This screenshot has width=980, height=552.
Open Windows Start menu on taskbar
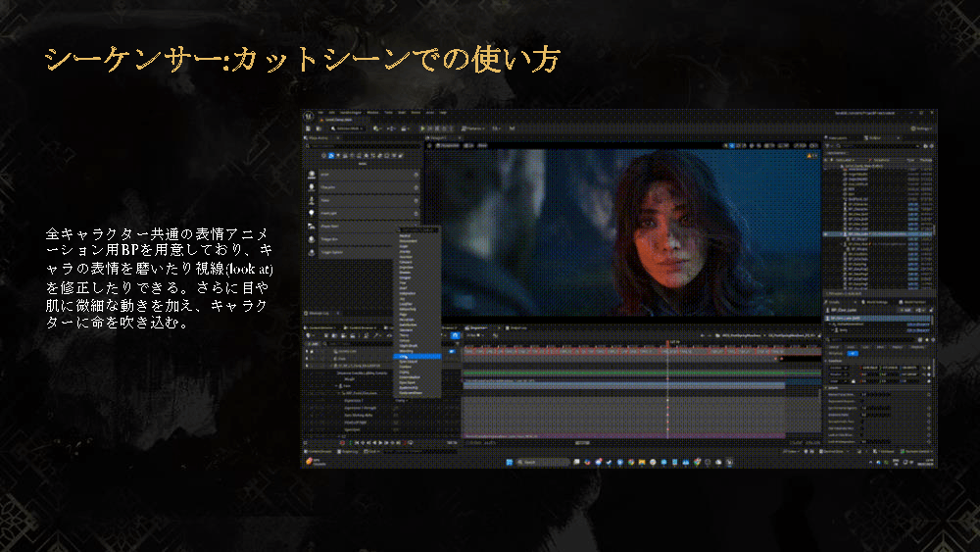tap(510, 462)
